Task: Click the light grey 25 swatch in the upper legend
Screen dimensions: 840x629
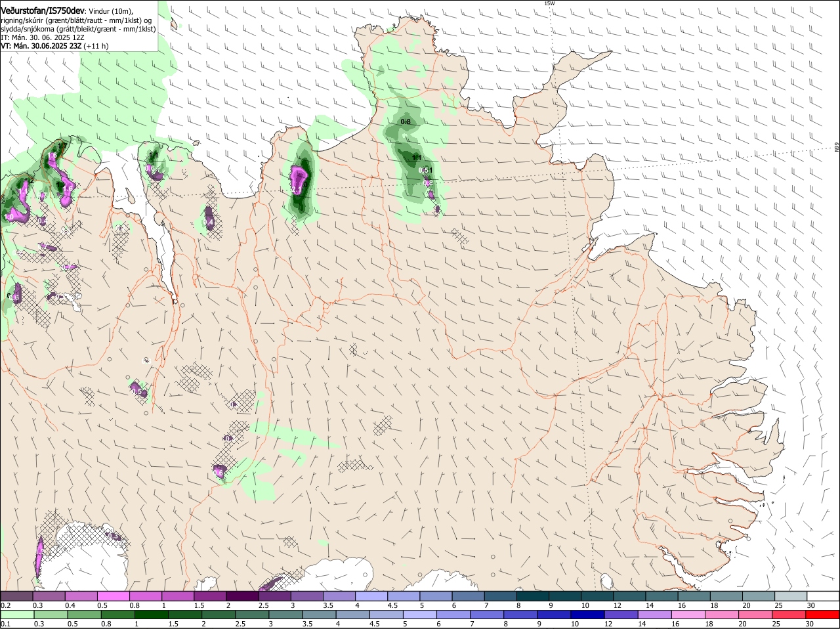Action: [x=791, y=596]
